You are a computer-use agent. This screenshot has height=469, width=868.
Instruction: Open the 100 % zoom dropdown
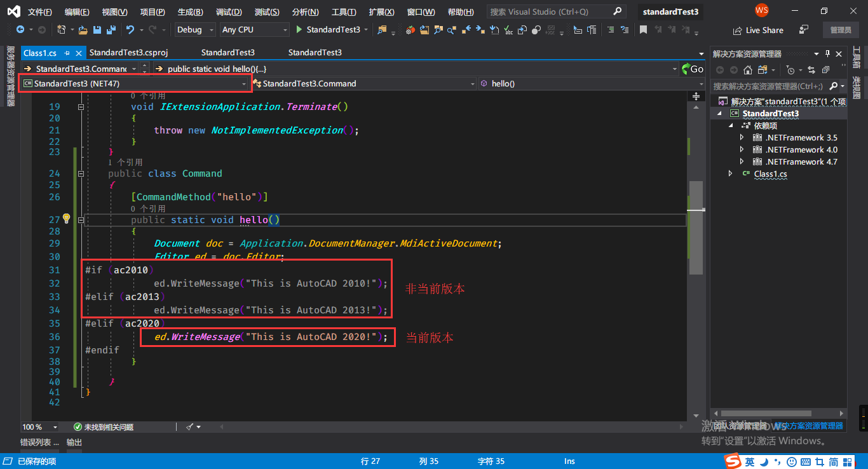coord(39,427)
